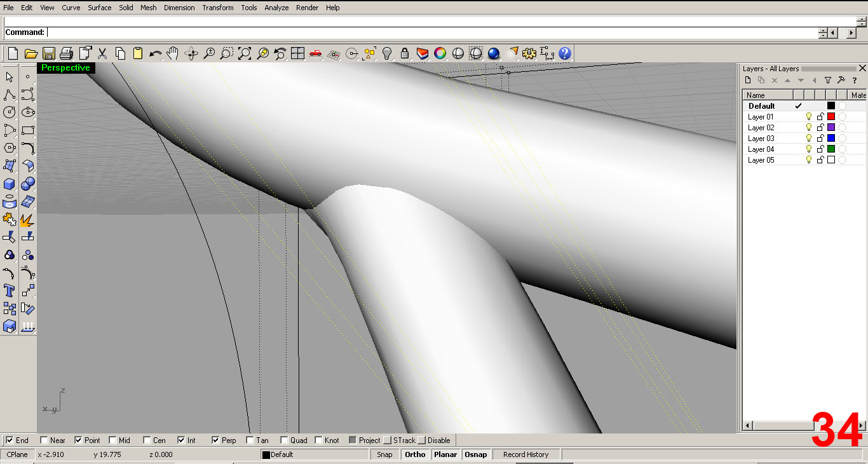This screenshot has width=868, height=464.
Task: Click Zoom Extents icon
Action: pos(245,53)
